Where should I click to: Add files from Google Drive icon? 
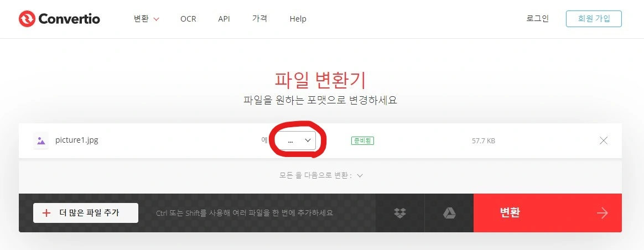(449, 213)
